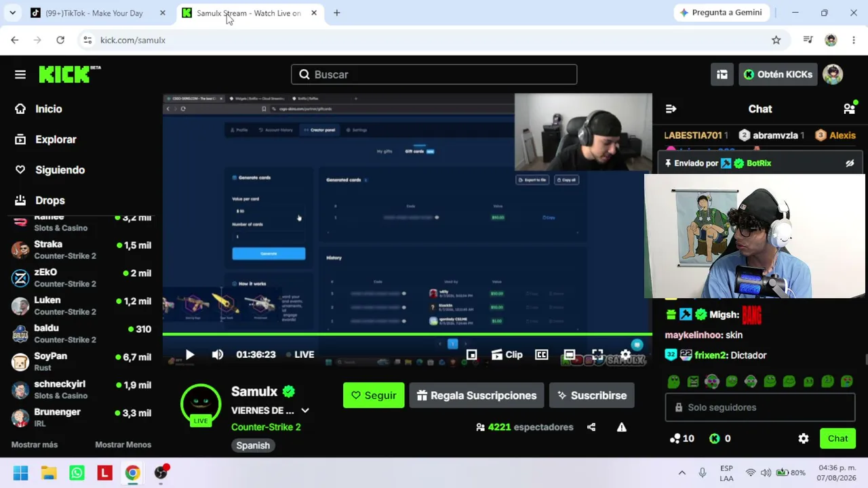Select the Samulx Stream browser tab
The width and height of the screenshot is (868, 488).
[x=251, y=13]
